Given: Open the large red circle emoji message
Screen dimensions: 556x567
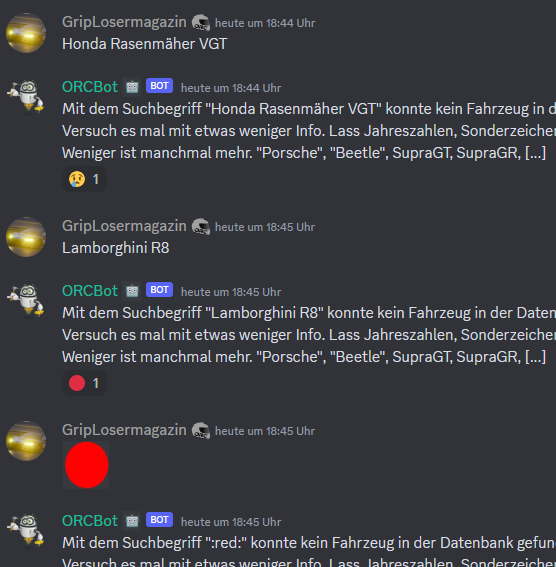Looking at the screenshot, I should point(86,465).
